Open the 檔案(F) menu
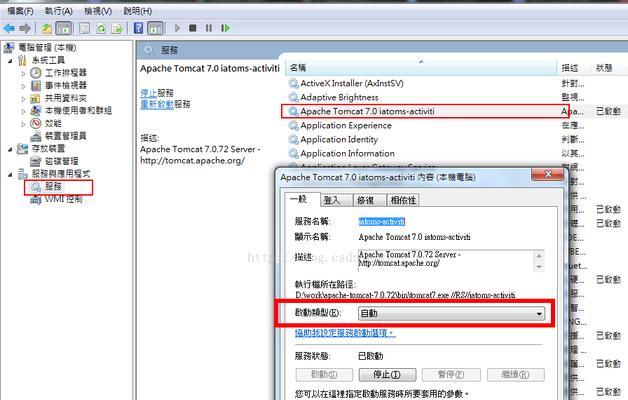This screenshot has width=628, height=400. [20, 11]
